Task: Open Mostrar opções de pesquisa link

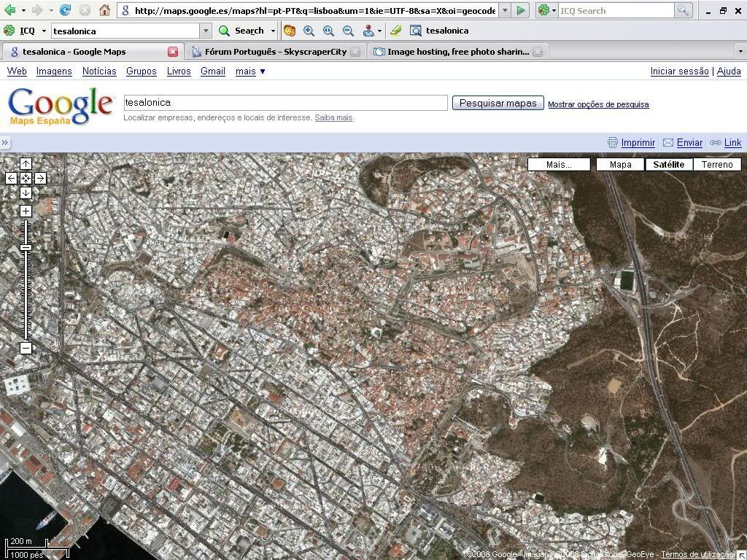Action: point(598,104)
